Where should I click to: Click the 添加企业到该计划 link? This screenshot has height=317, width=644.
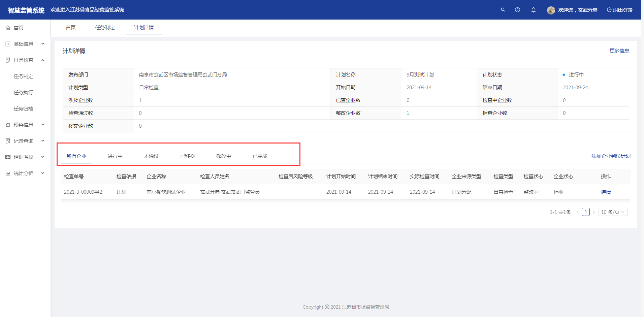611,156
